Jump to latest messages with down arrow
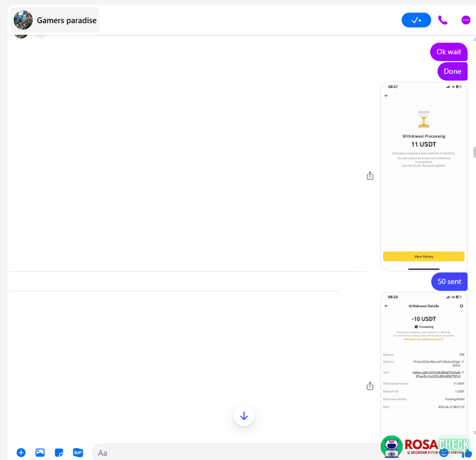 [x=244, y=416]
